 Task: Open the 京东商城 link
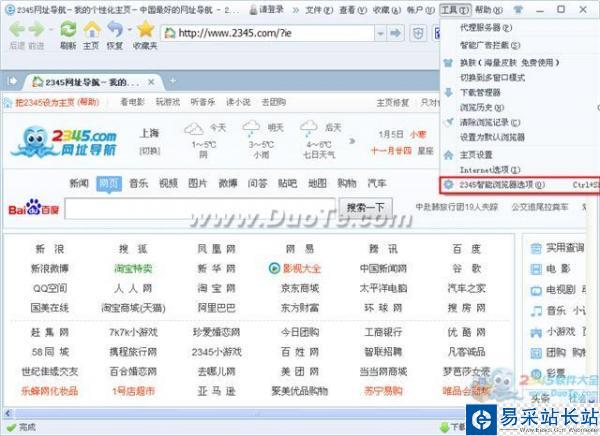[300, 288]
